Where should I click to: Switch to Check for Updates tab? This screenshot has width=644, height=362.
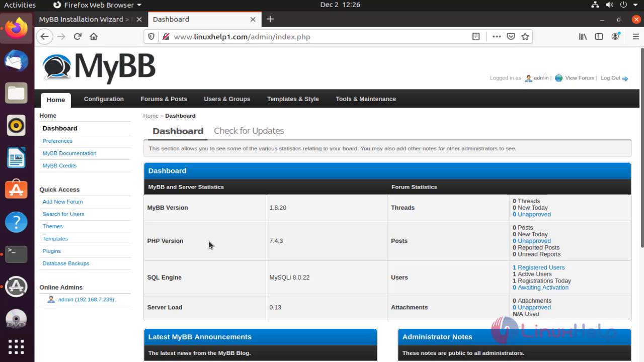[249, 131]
